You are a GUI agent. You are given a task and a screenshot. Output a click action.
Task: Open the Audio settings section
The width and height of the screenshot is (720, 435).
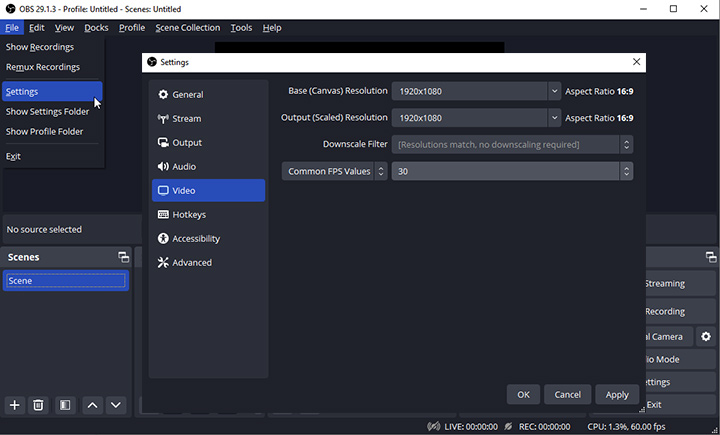(x=208, y=166)
